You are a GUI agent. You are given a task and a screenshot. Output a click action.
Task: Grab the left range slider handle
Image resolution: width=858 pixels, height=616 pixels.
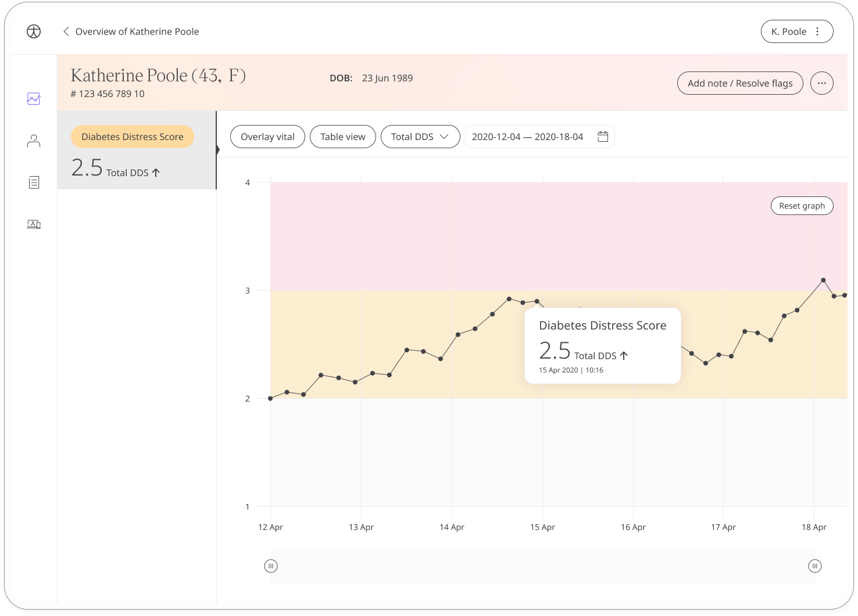pyautogui.click(x=271, y=566)
